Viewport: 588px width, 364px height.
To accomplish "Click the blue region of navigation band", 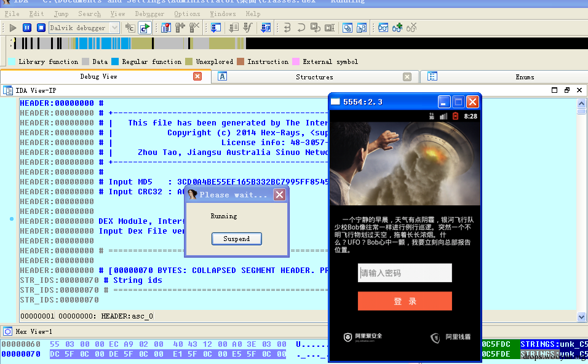I will (101, 44).
